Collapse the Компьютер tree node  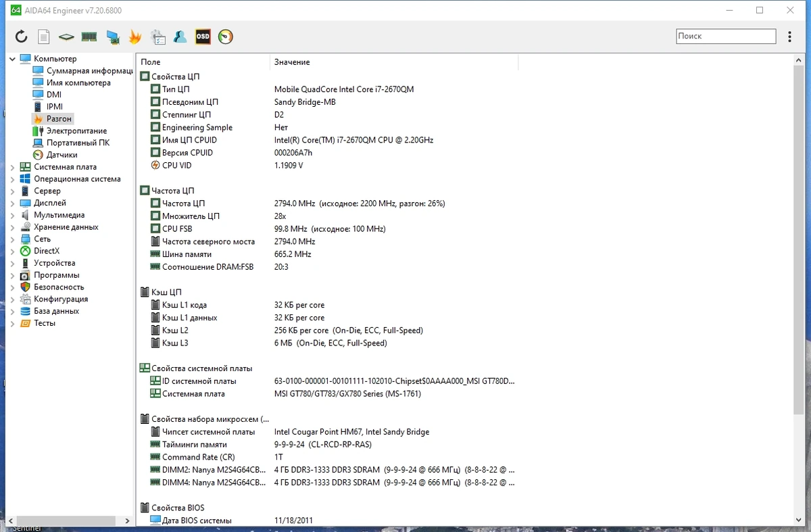tap(12, 59)
